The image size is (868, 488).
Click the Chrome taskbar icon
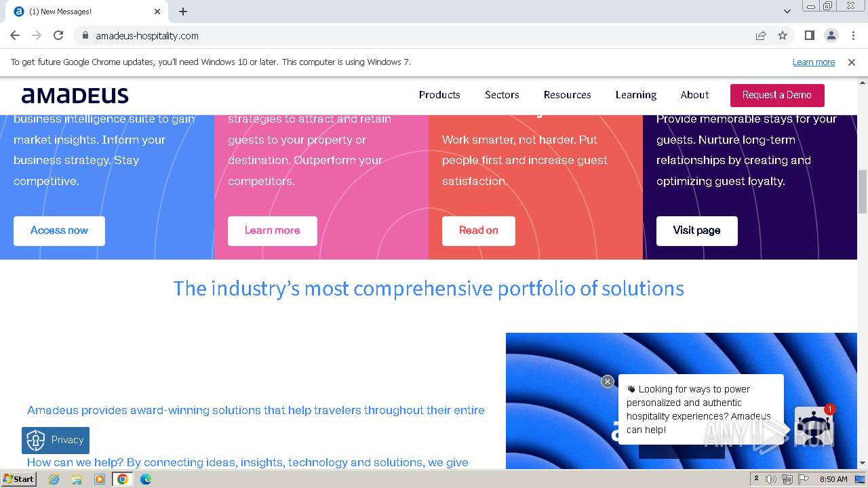tap(123, 479)
